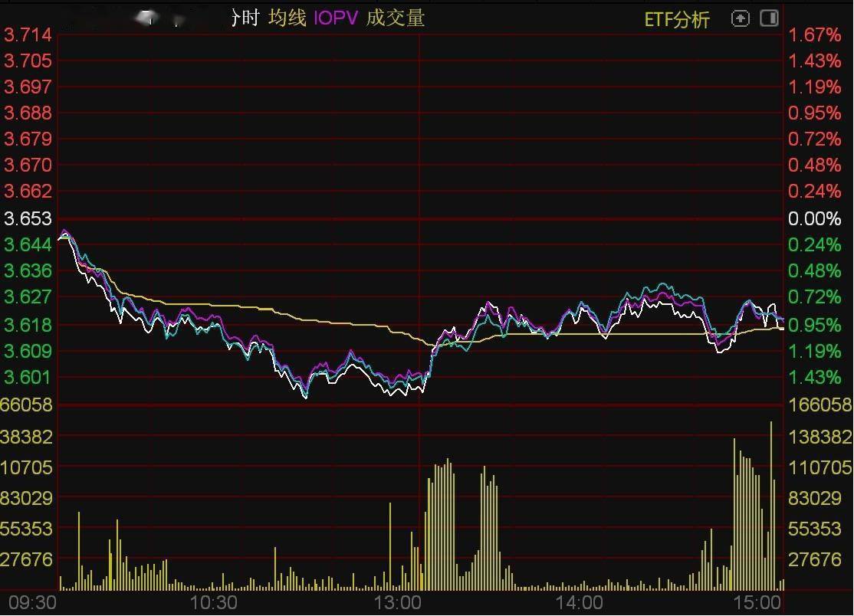This screenshot has height=616, width=854.
Task: Click the 3.670 price axis label
Action: coord(28,165)
